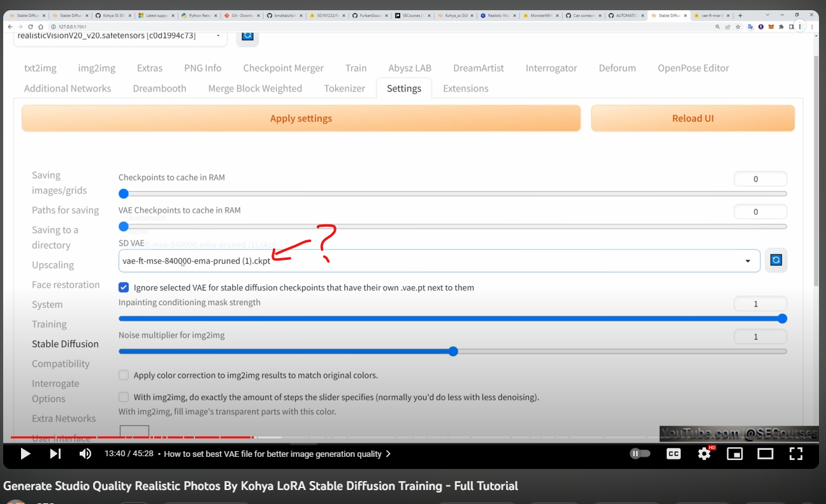The image size is (826, 504).
Task: Adjust the Noise multiplier for img2img slider
Action: tap(453, 351)
